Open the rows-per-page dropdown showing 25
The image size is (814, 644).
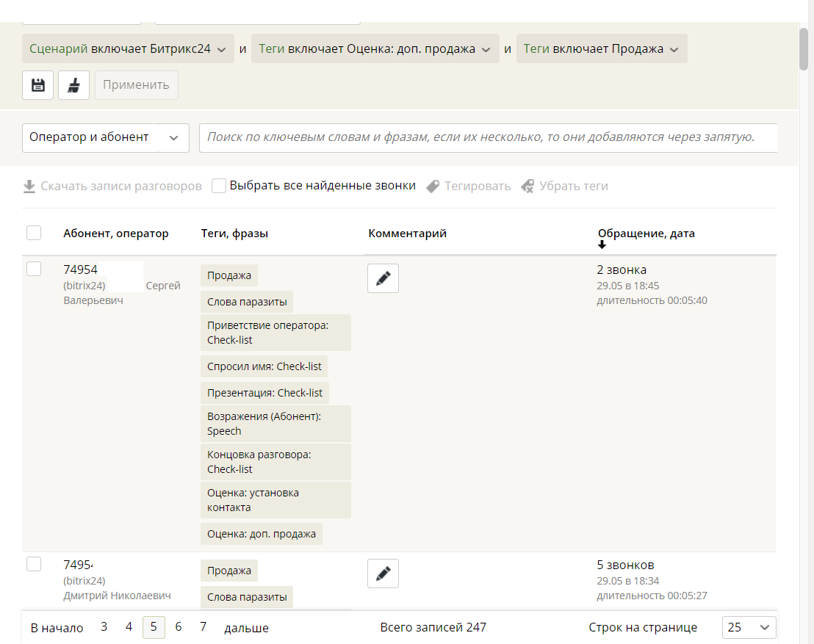coord(749,628)
